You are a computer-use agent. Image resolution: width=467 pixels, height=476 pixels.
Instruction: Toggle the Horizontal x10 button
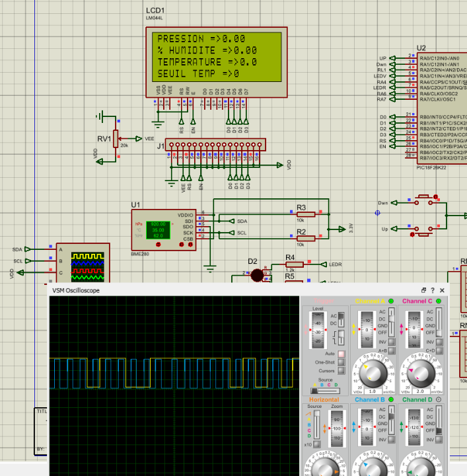[x=316, y=444]
